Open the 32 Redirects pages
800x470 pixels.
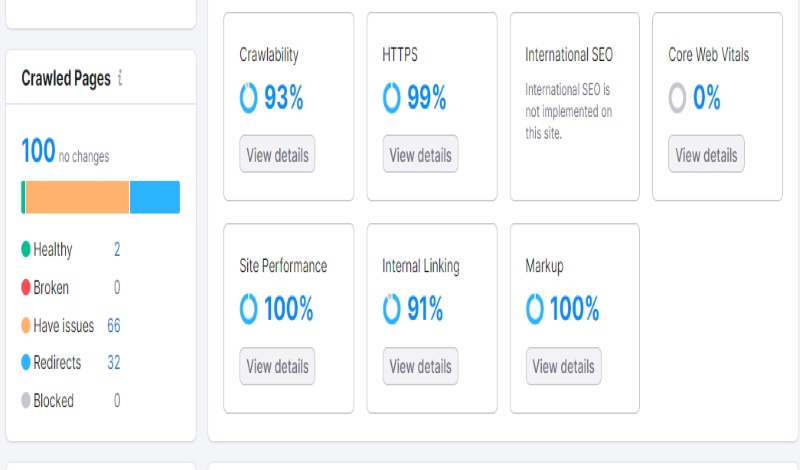coord(114,363)
